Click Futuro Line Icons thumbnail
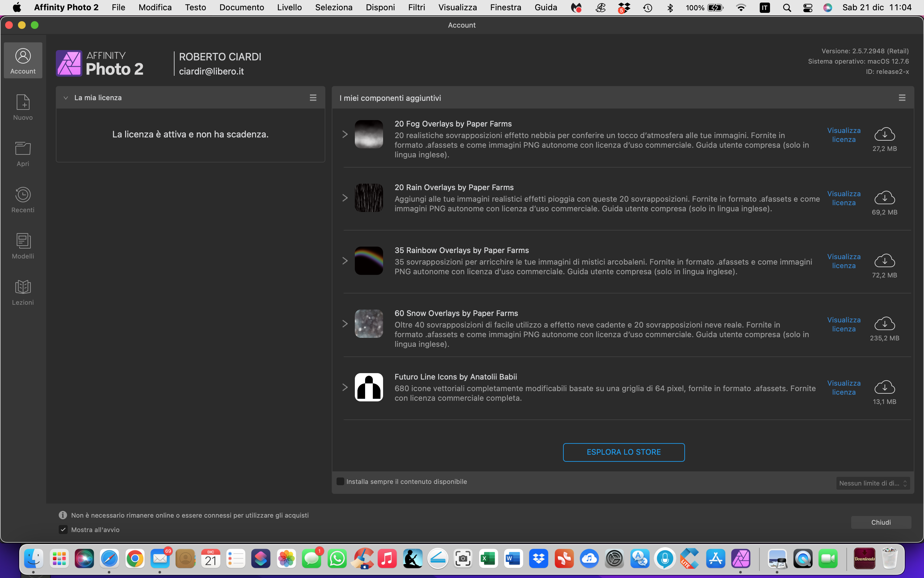The width and height of the screenshot is (924, 578). 369,387
